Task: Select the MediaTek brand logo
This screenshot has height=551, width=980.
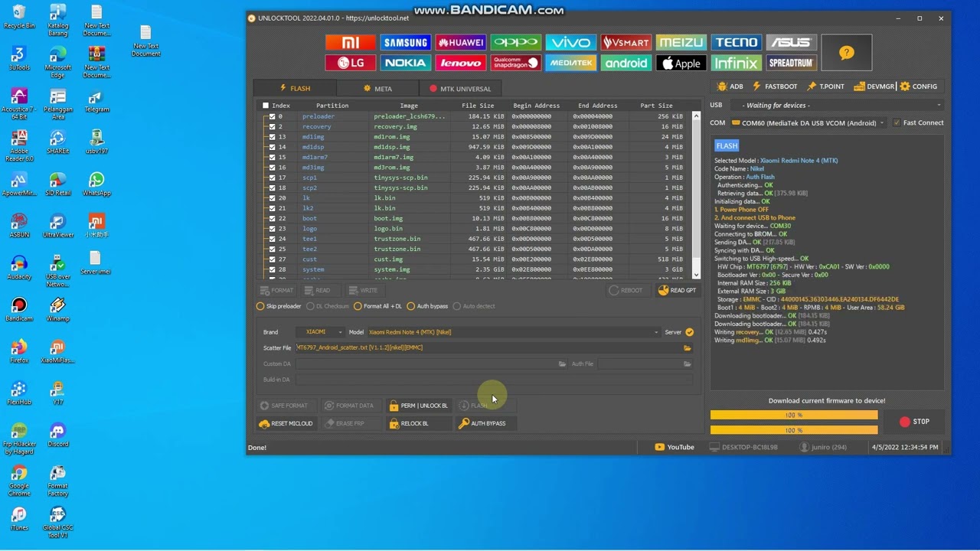Action: [570, 64]
